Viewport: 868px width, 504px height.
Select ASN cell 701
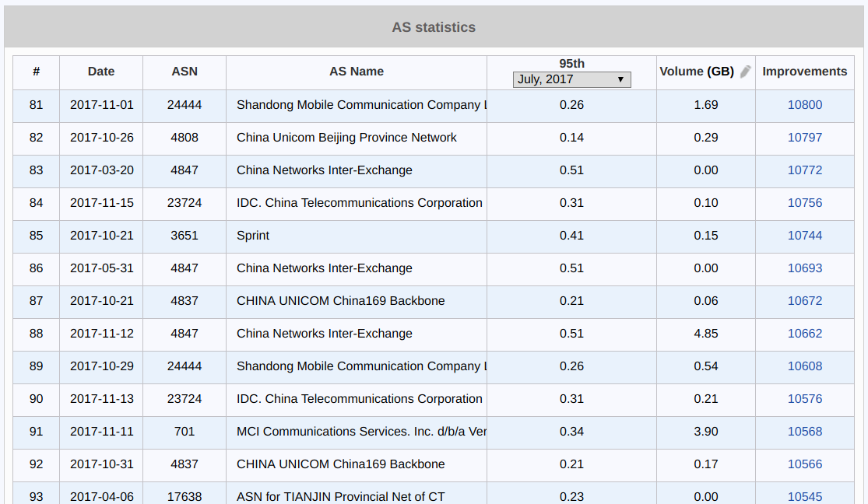pos(184,432)
